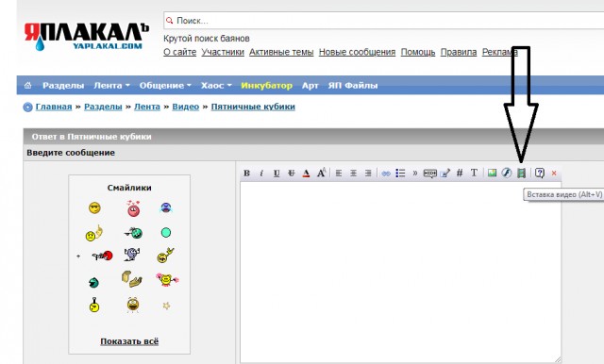The width and height of the screenshot is (604, 364).
Task: Click the film-strip Insert Video icon
Action: 521,173
